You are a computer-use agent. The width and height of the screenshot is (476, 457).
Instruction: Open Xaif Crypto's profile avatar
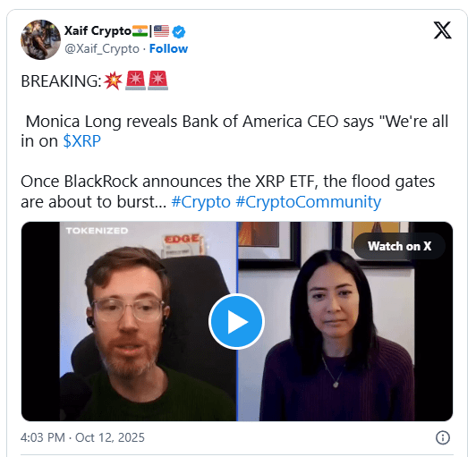pos(40,39)
